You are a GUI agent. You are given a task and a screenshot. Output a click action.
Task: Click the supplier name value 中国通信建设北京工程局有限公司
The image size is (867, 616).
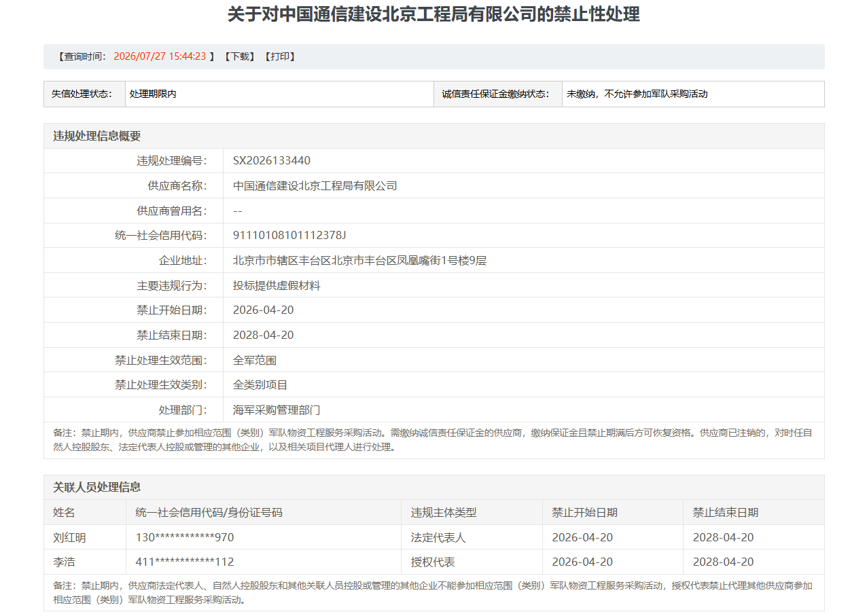point(315,185)
